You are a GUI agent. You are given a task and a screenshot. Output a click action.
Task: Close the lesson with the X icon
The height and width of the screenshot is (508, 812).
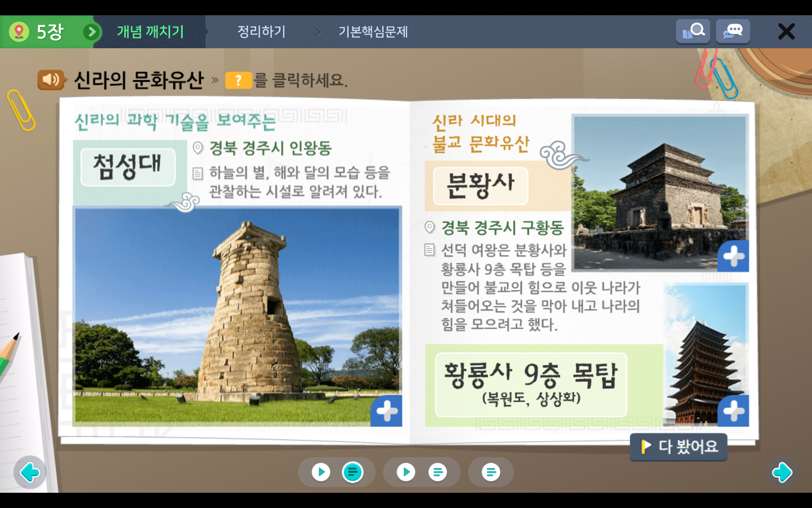[786, 32]
